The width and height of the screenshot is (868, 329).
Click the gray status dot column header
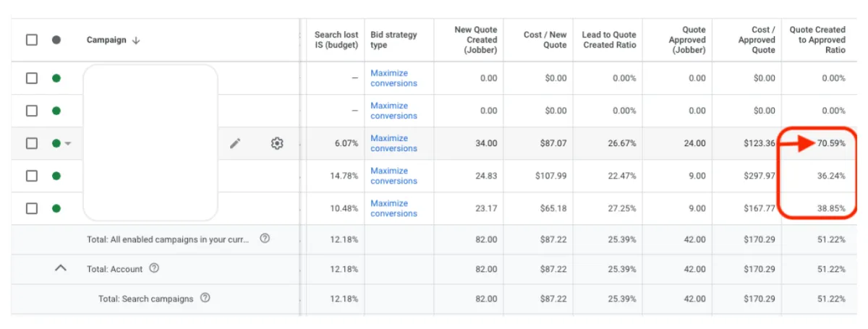[56, 40]
